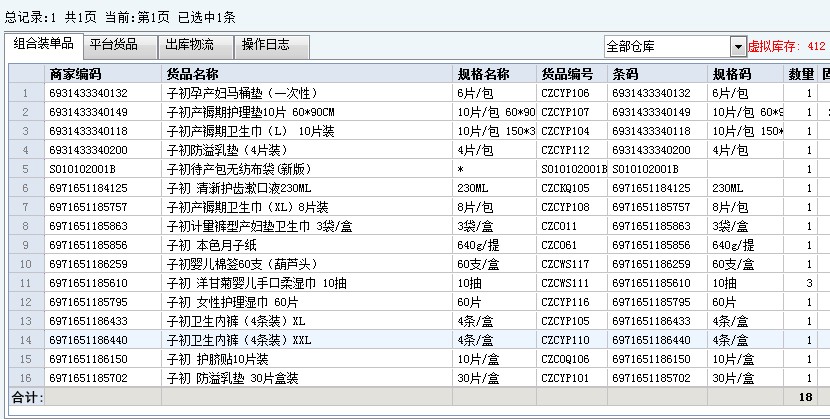Click 货品编号 cell CZCYP106
The image size is (830, 419).
[x=572, y=93]
